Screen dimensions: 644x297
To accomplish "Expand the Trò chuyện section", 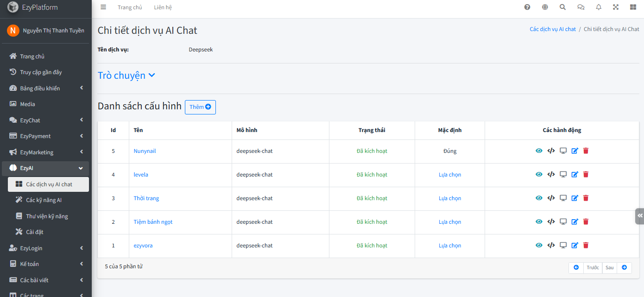I will point(126,76).
